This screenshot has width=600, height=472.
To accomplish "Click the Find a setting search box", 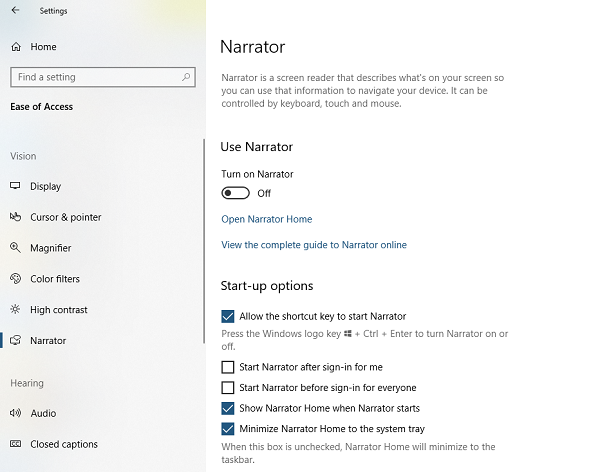I will pyautogui.click(x=95, y=77).
